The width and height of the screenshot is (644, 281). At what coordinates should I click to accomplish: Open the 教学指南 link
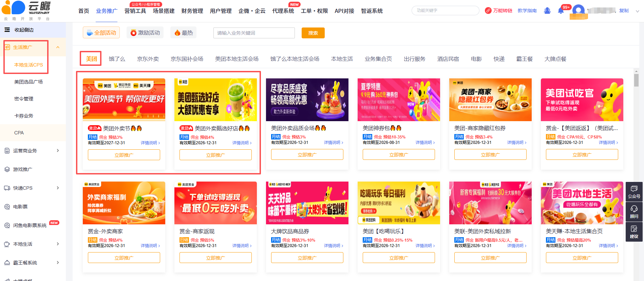[x=527, y=11]
